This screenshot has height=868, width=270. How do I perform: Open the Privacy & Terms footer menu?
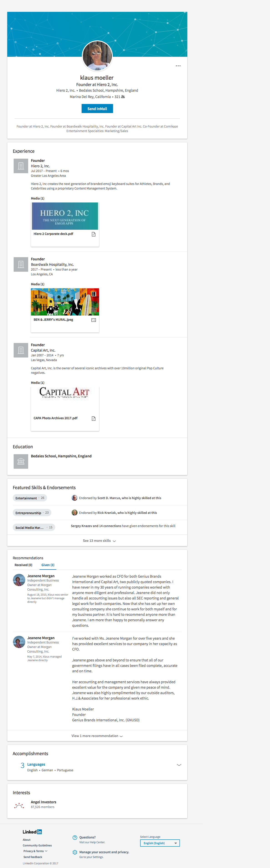(35, 851)
